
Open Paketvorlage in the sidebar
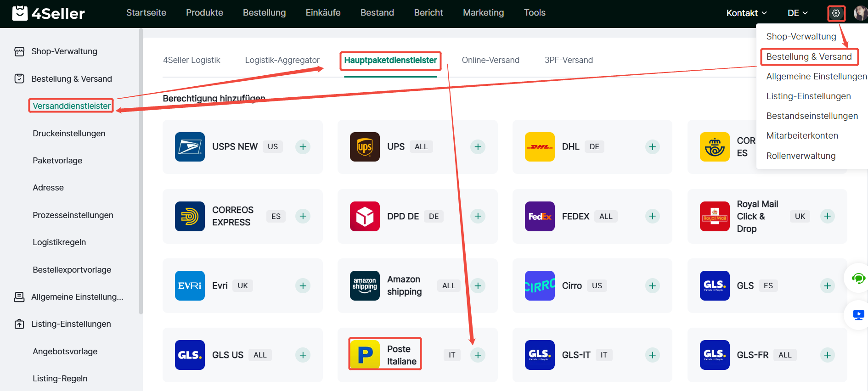(57, 161)
